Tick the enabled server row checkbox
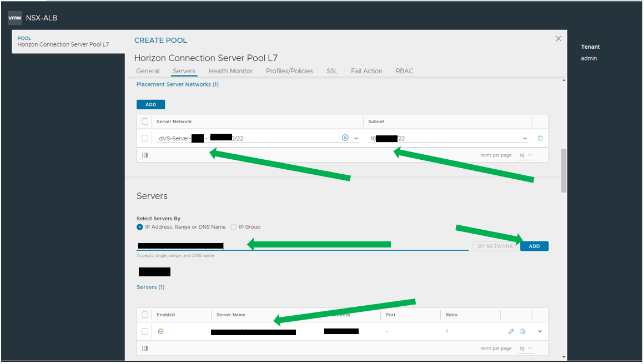The height and width of the screenshot is (364, 644). click(145, 331)
